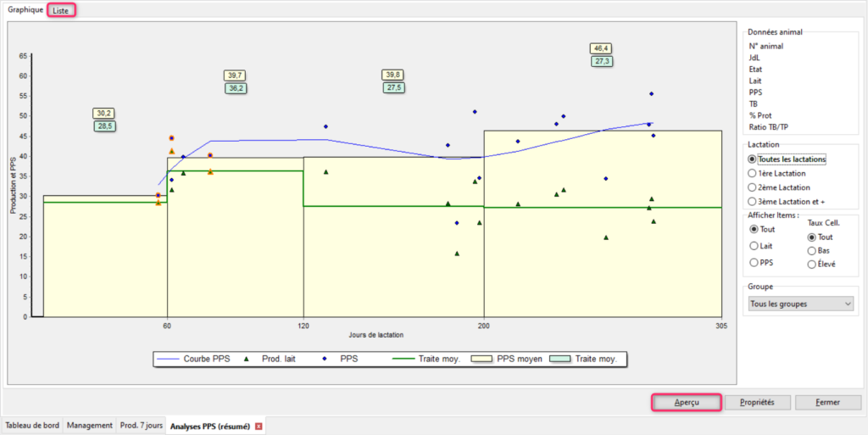The image size is (868, 435).
Task: Click the PPS moyen legend swatch
Action: click(482, 359)
